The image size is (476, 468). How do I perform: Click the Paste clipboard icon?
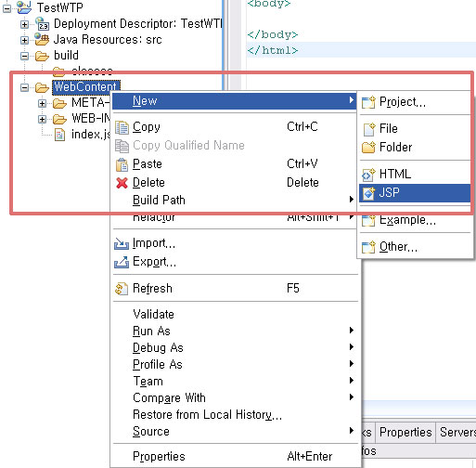click(122, 164)
